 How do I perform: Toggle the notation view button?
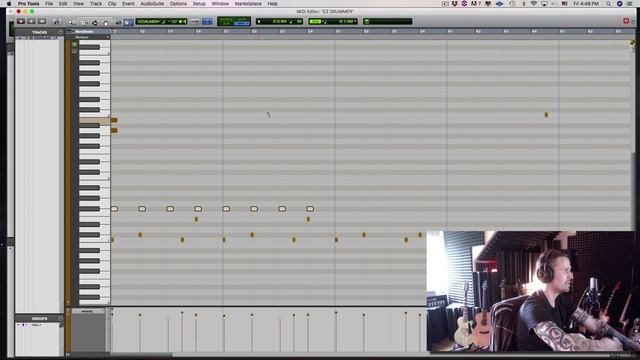(x=56, y=22)
